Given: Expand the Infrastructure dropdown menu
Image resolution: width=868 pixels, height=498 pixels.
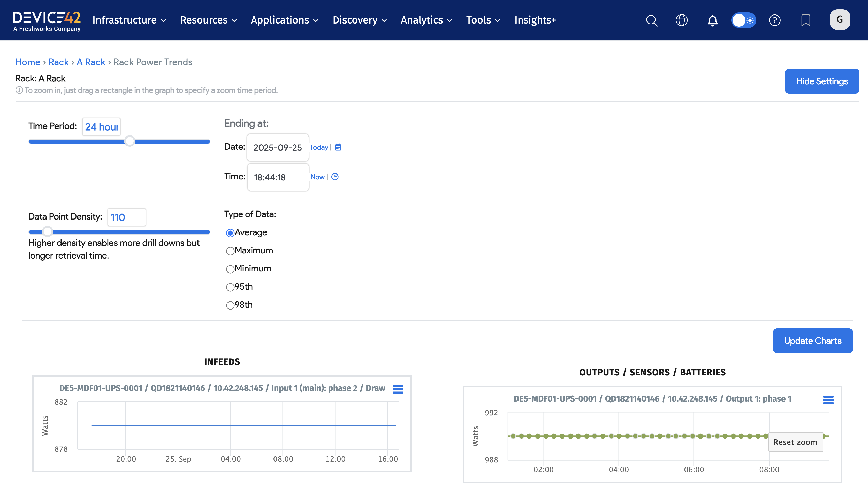Looking at the screenshot, I should pyautogui.click(x=129, y=20).
